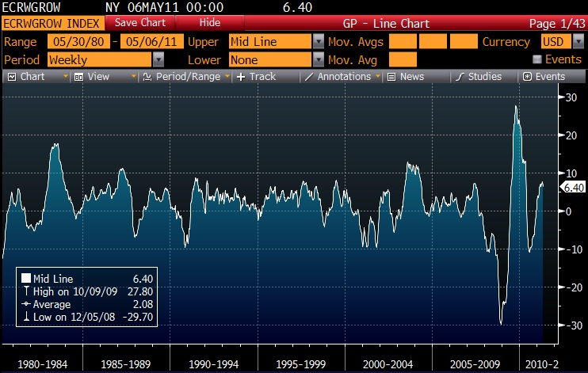The width and height of the screenshot is (588, 373).
Task: Click the second Mov. Avgs input box
Action: click(x=433, y=42)
